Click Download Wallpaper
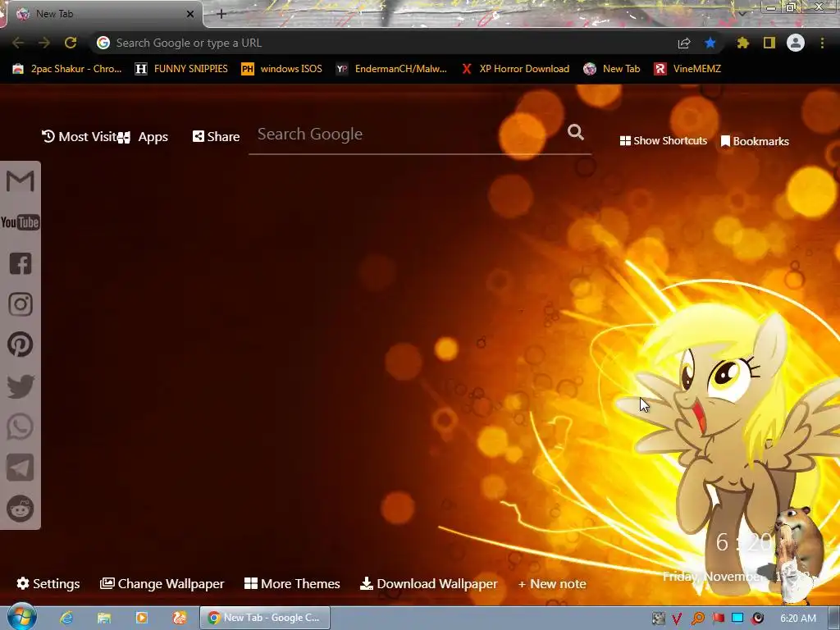The height and width of the screenshot is (630, 840). [x=429, y=583]
